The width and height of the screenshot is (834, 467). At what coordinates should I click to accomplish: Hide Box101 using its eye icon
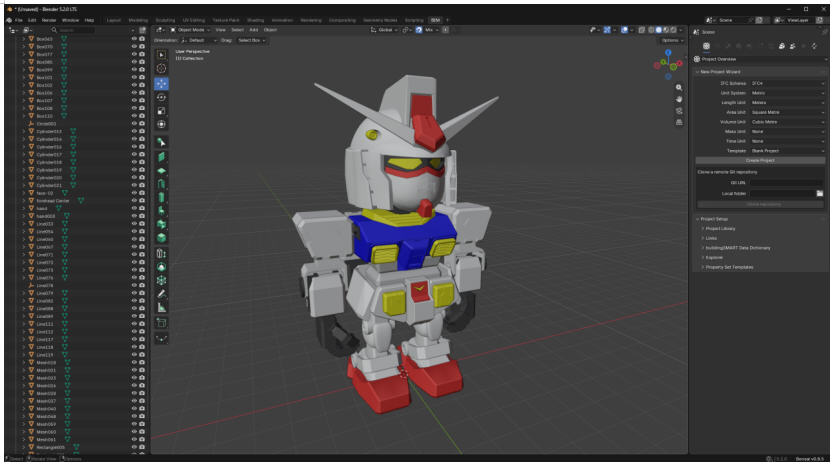point(134,77)
